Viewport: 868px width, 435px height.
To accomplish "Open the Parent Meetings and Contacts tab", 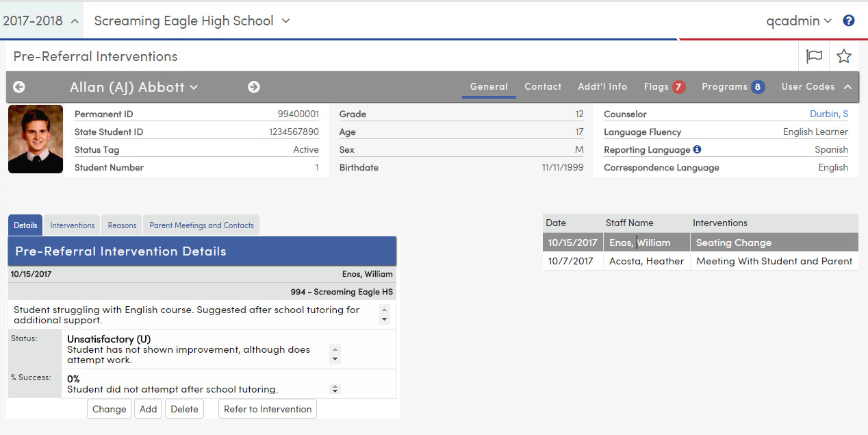I will pyautogui.click(x=201, y=225).
